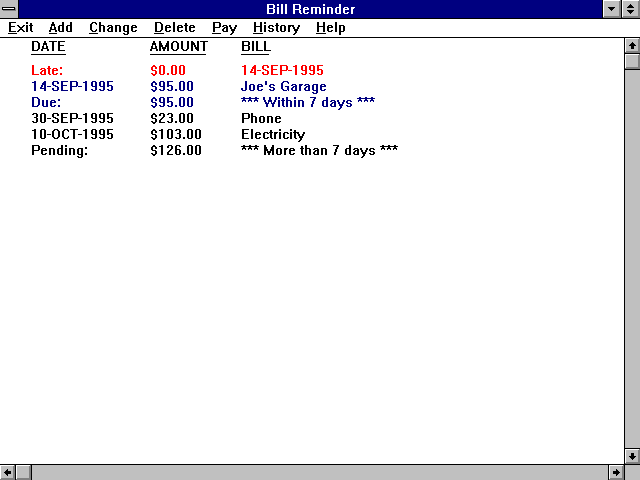The width and height of the screenshot is (640, 480).
Task: Click the vertical scrollbar up arrow
Action: click(x=631, y=45)
